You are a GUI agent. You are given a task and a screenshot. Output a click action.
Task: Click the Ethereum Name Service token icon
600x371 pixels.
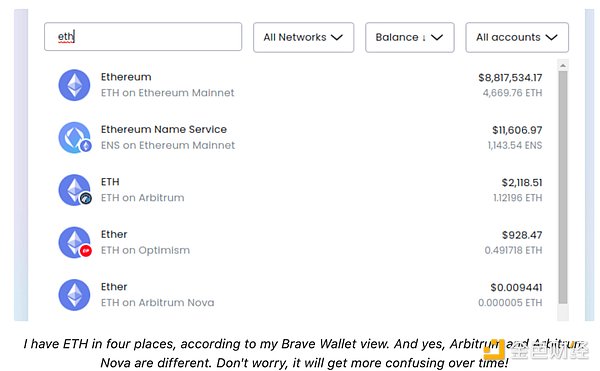coord(74,137)
